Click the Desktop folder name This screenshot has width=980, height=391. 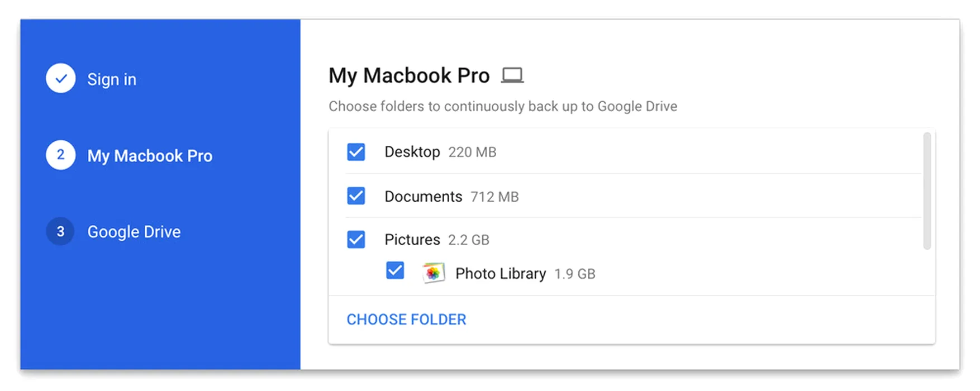(x=412, y=152)
